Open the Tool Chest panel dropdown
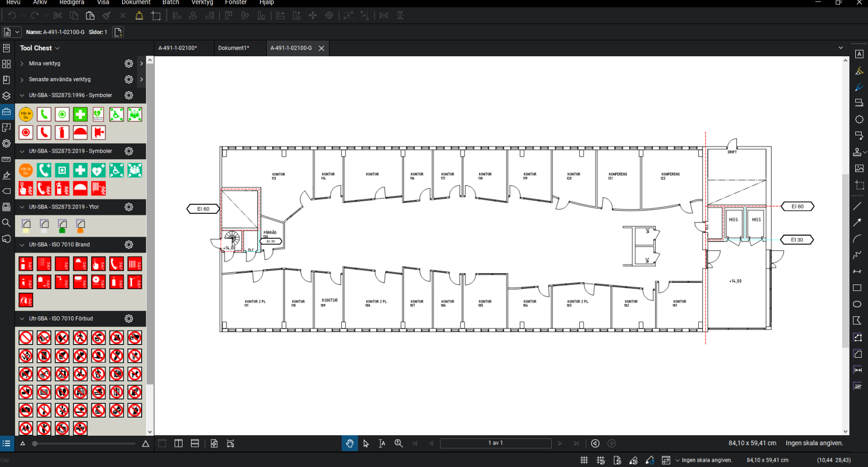868x467 pixels. pos(57,48)
